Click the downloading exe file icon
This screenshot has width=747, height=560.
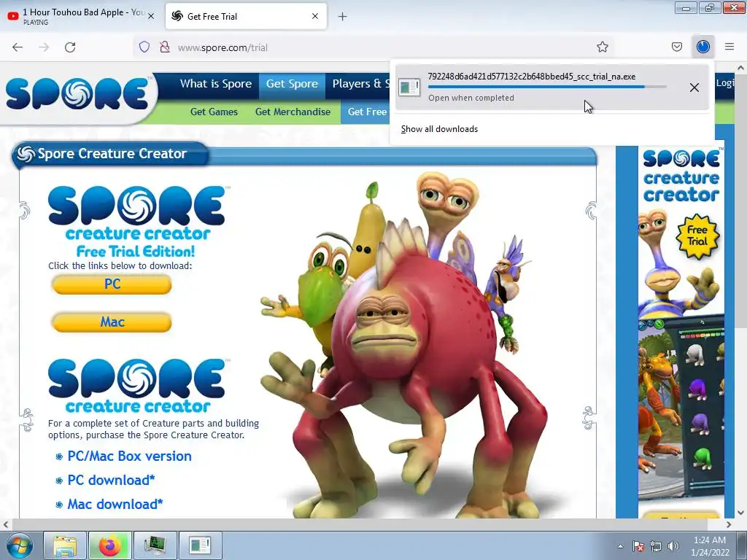409,87
